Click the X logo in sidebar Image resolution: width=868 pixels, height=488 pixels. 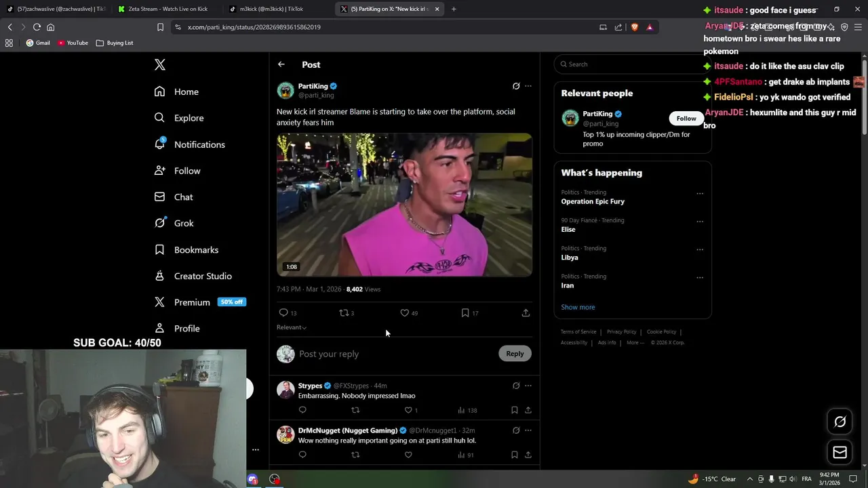tap(159, 65)
